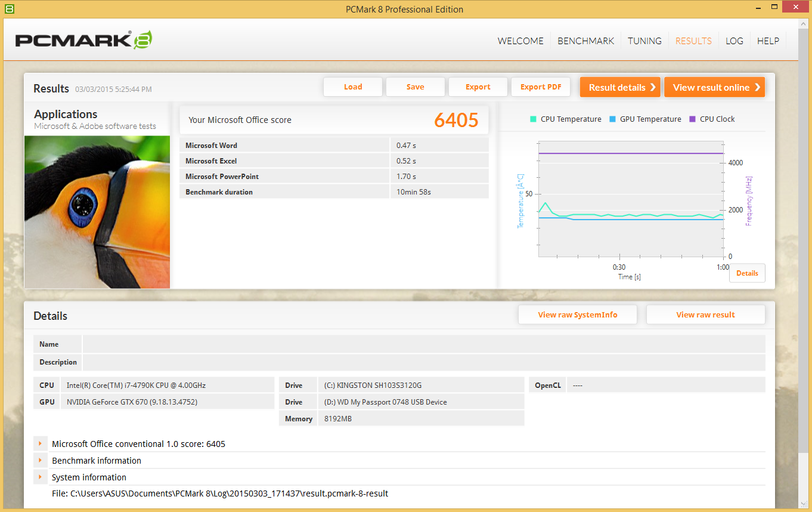The image size is (812, 512).
Task: Click Export PDF button
Action: [x=541, y=87]
